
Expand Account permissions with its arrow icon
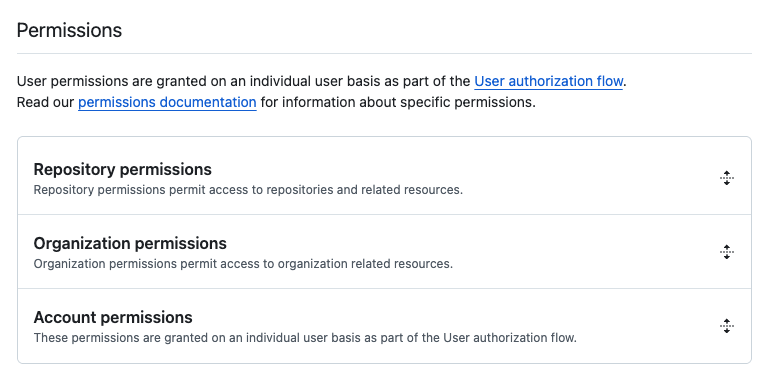pos(727,326)
